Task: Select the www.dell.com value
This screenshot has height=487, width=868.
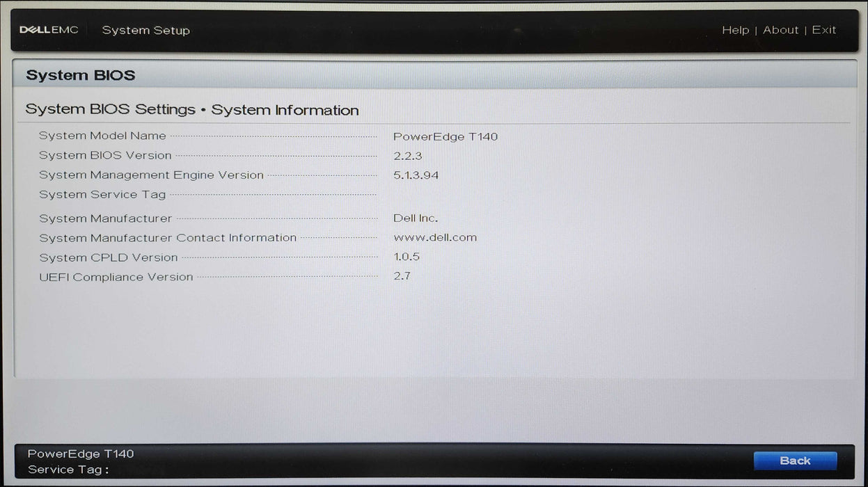Action: pyautogui.click(x=435, y=237)
